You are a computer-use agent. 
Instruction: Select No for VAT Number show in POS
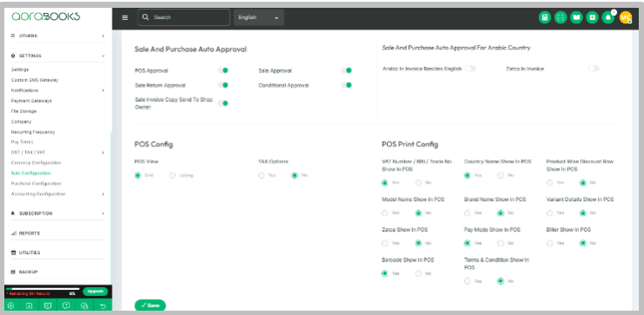[418, 183]
